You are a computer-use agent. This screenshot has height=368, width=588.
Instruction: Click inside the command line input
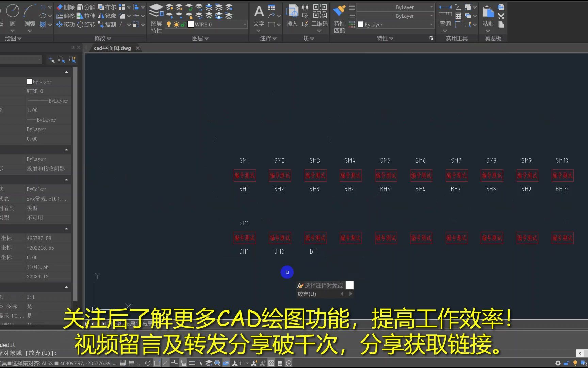coord(102,353)
